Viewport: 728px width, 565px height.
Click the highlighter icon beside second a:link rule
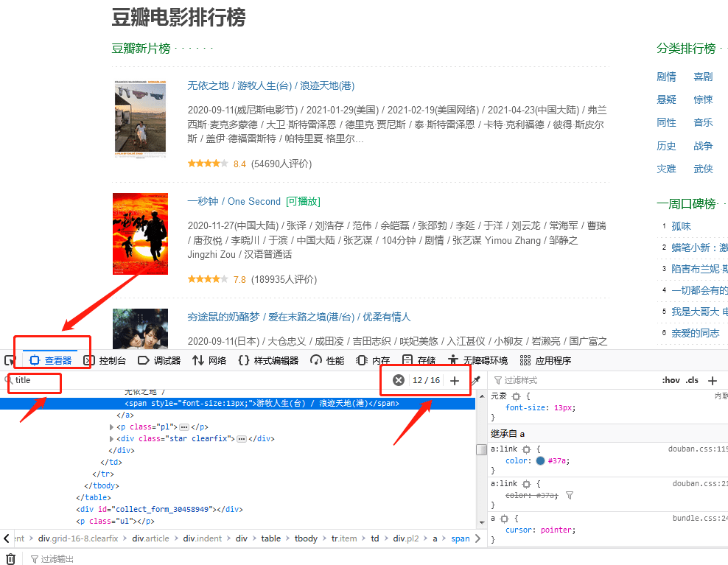point(526,484)
